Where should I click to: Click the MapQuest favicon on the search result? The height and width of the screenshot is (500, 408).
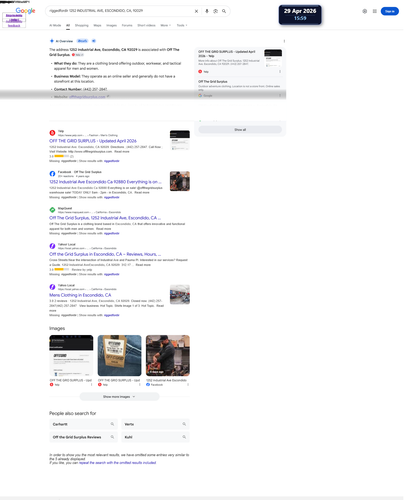[x=52, y=210]
